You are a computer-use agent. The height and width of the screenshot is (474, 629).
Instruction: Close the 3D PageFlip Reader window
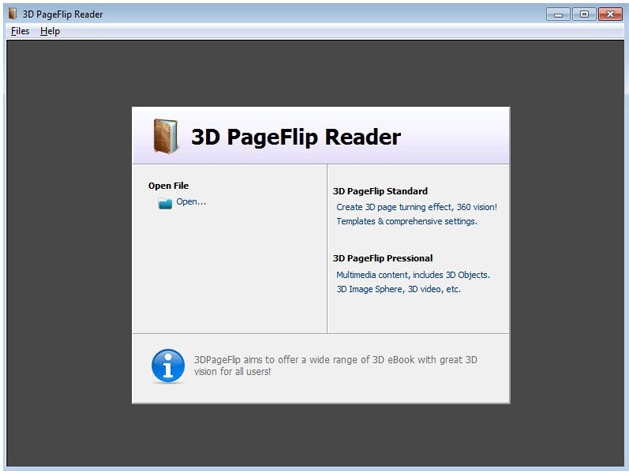610,14
